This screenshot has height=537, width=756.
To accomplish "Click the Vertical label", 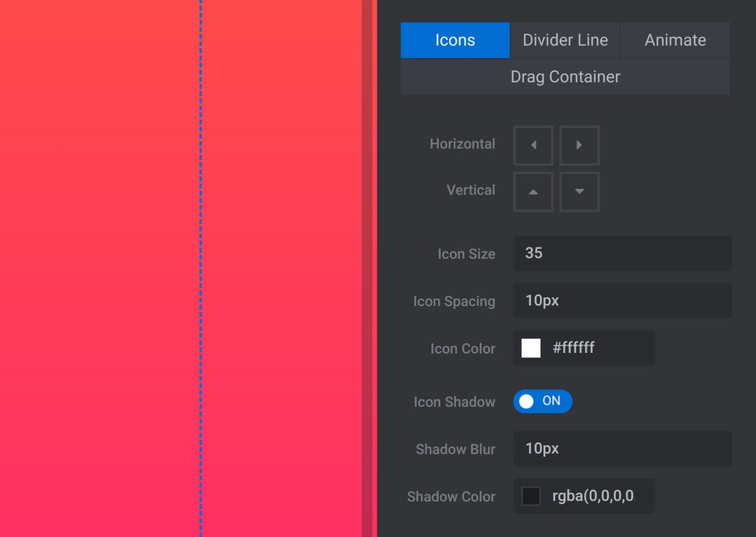I will click(470, 190).
